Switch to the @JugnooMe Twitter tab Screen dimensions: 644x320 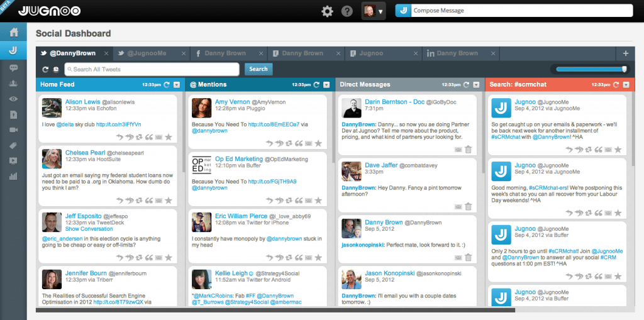(147, 54)
